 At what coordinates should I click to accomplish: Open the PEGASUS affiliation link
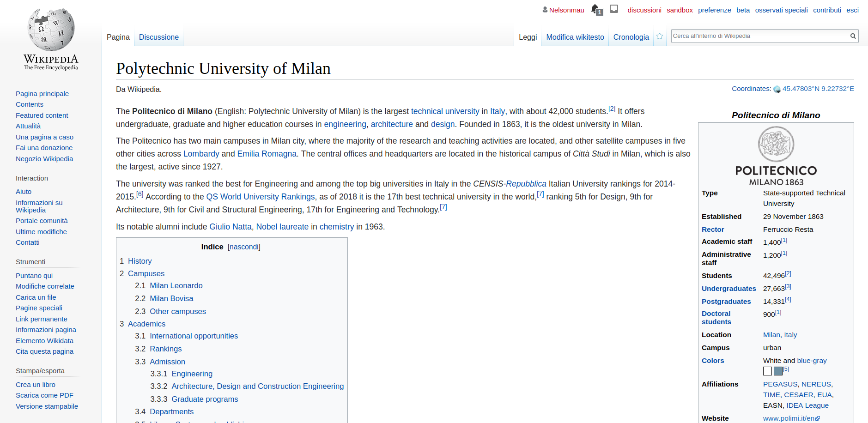pyautogui.click(x=780, y=384)
